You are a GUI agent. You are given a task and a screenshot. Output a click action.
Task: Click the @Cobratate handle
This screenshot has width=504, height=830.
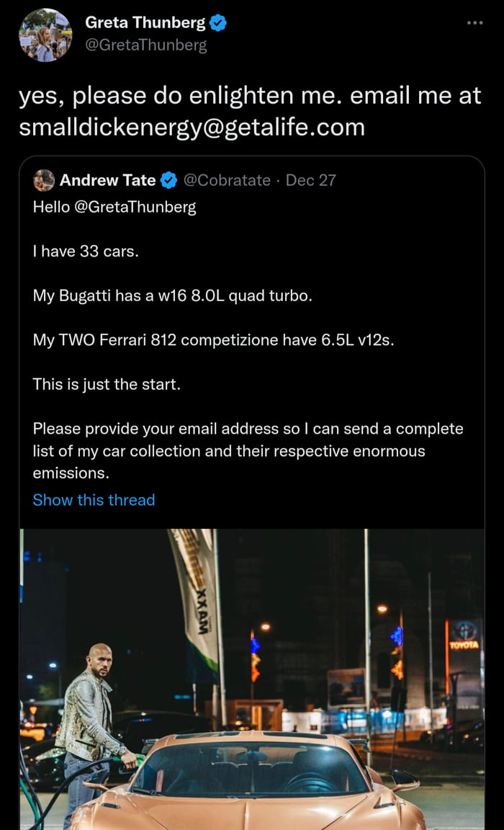pyautogui.click(x=228, y=180)
